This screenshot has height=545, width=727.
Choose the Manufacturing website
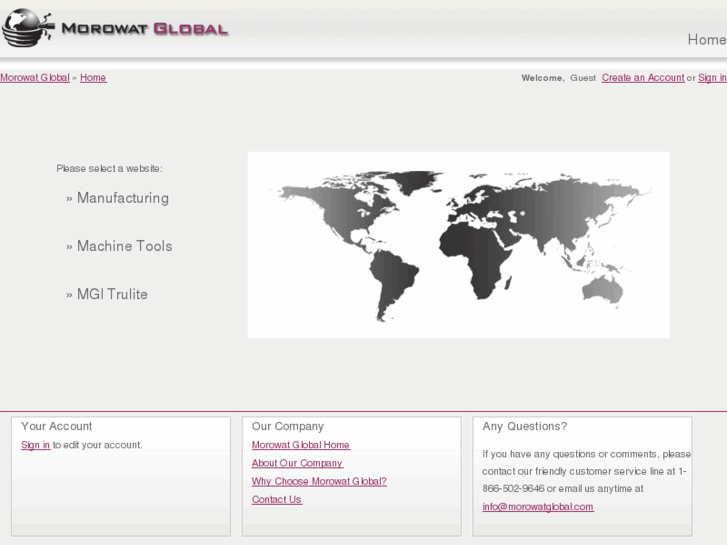point(122,198)
